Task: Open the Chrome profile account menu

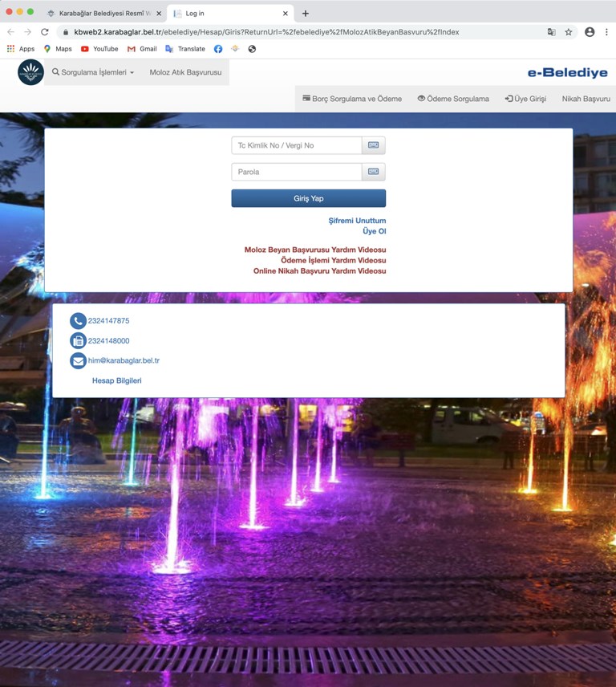Action: (590, 32)
